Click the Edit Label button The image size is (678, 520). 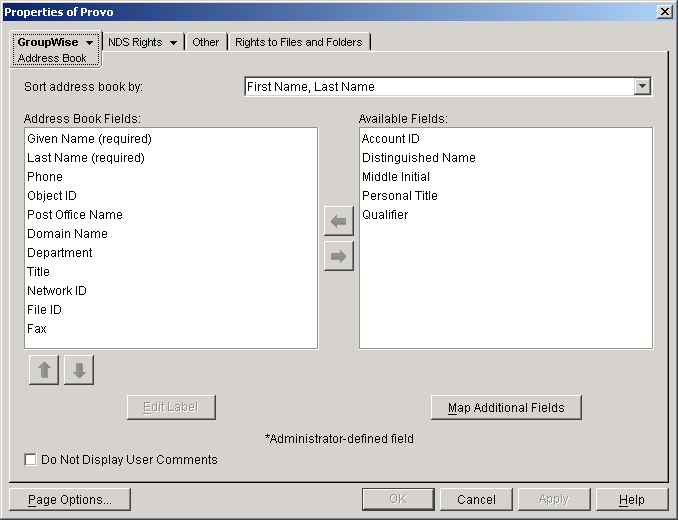click(171, 407)
